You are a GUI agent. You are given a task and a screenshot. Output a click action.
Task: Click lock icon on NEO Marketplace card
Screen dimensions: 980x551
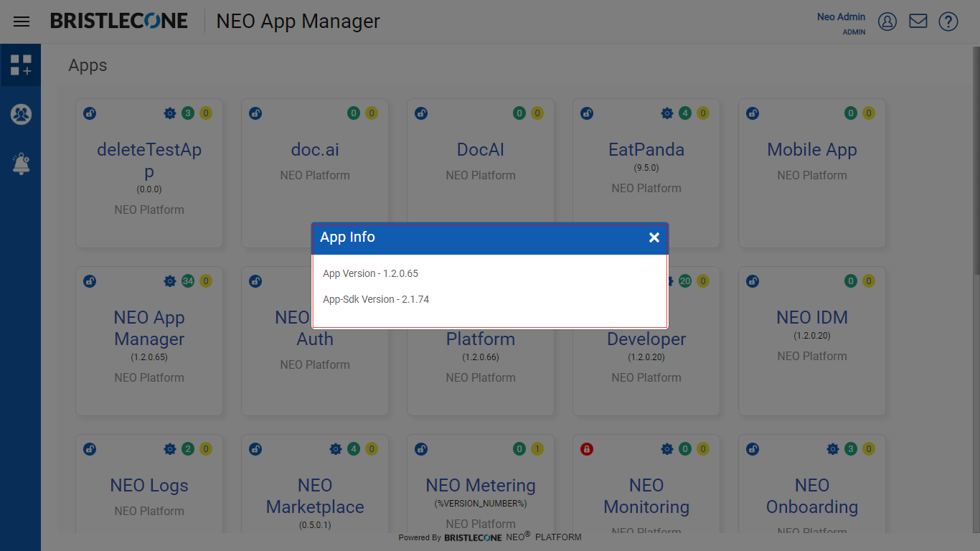(255, 448)
